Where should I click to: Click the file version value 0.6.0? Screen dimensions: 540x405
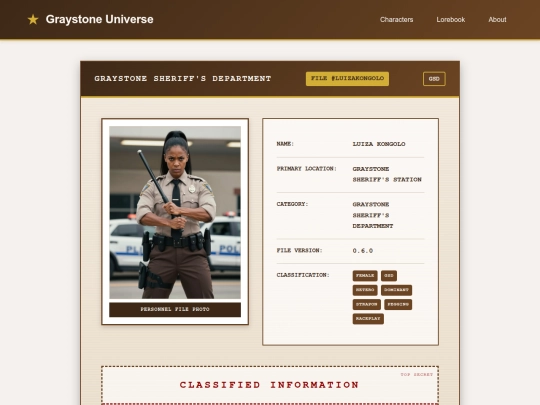tap(363, 251)
